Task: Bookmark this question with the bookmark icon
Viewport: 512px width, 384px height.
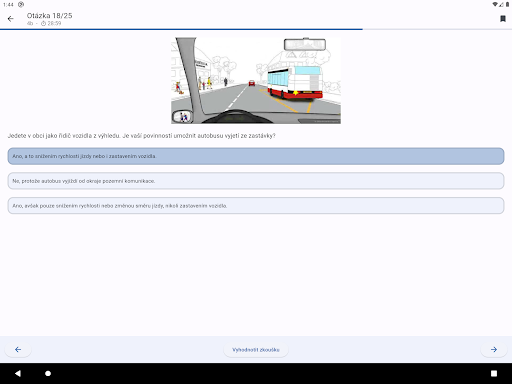Action: pyautogui.click(x=503, y=19)
